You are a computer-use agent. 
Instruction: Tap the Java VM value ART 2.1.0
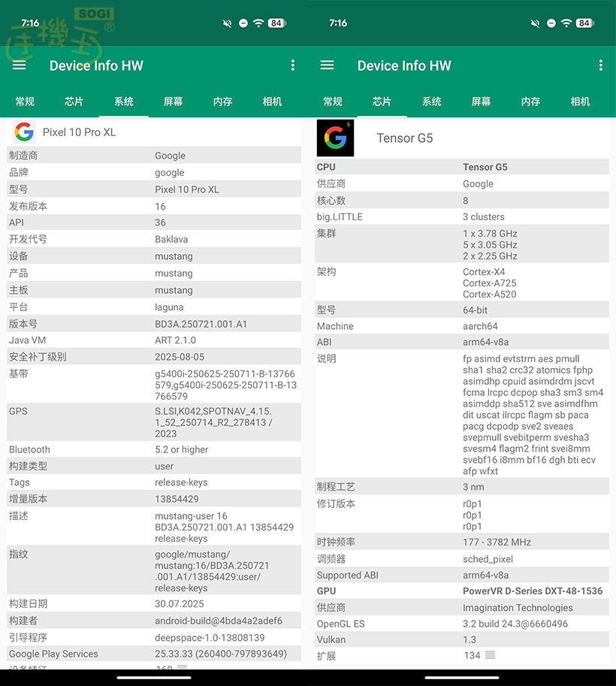(175, 340)
